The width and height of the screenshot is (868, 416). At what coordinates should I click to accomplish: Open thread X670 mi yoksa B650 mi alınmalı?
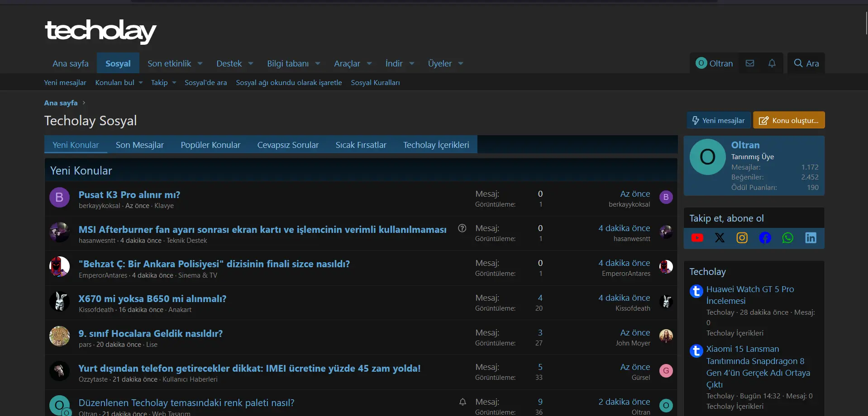[153, 299]
